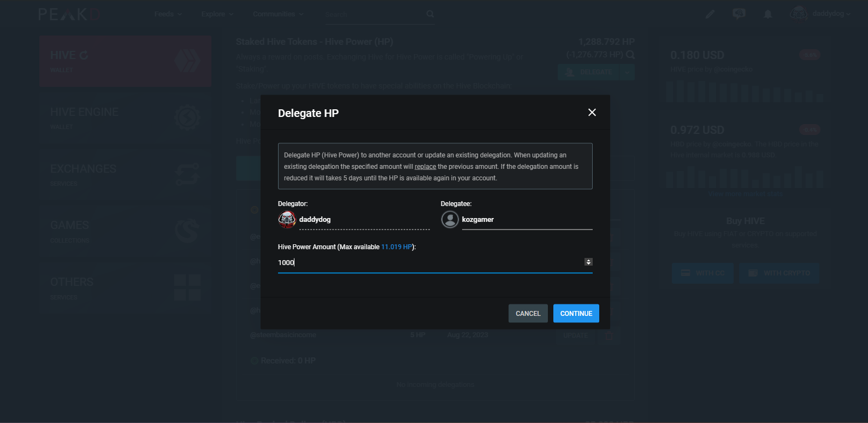868x423 pixels.
Task: Select the EXCHANGES services sidebar card
Action: point(125,175)
